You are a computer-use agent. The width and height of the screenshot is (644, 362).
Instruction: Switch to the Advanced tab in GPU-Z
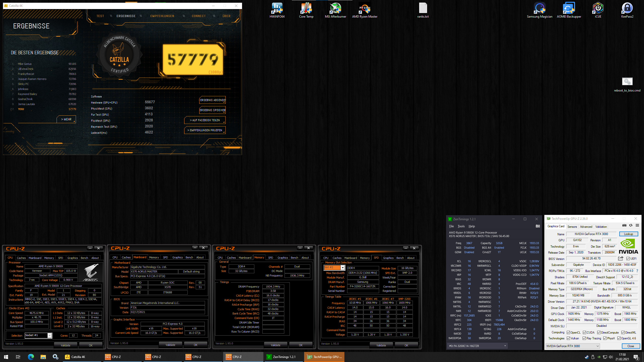[586, 227]
